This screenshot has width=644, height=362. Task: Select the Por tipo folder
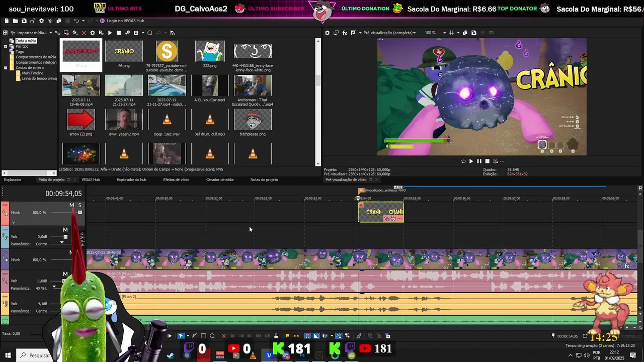[22, 46]
